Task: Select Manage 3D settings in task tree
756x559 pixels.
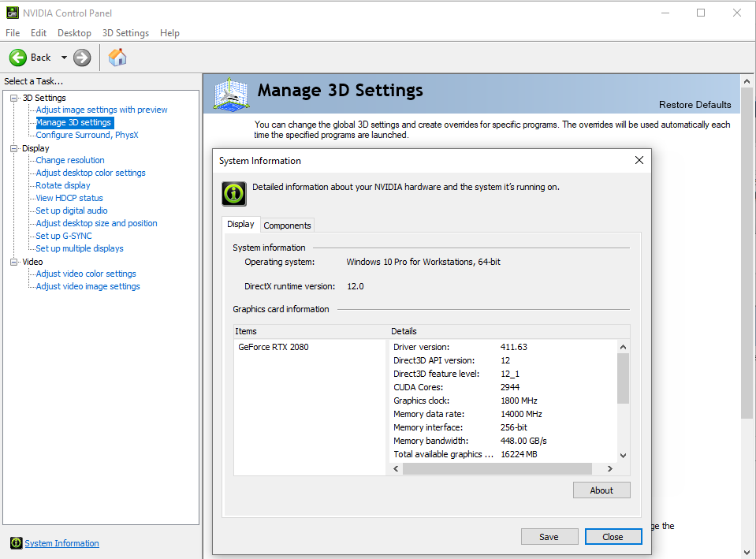Action: pyautogui.click(x=74, y=122)
